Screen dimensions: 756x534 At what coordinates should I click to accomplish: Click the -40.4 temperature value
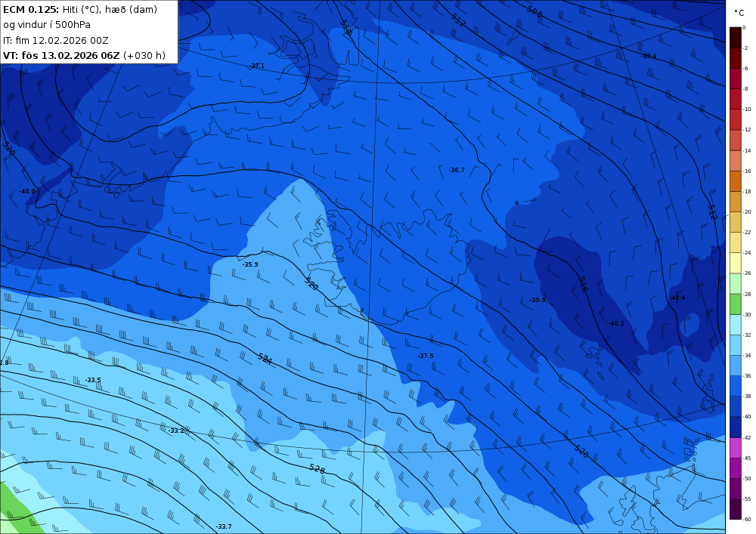[677, 298]
